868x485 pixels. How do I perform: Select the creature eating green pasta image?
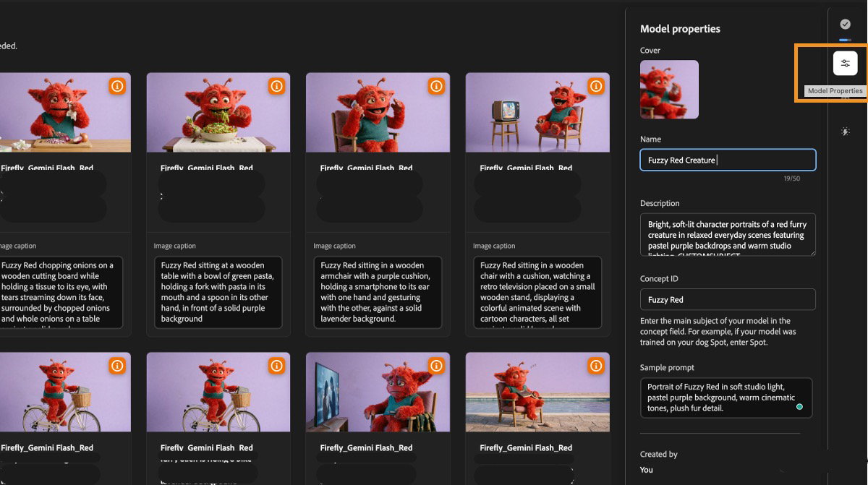218,112
